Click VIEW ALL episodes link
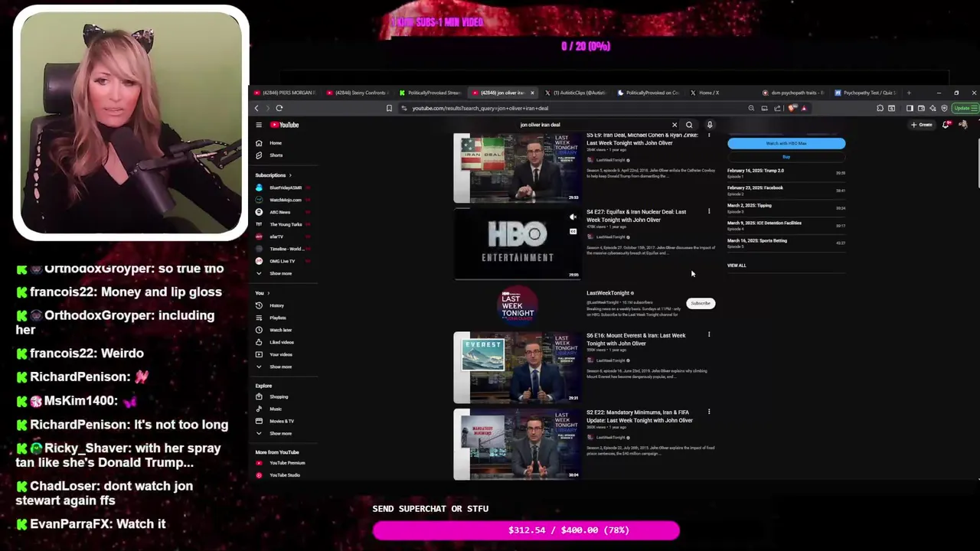 tap(737, 266)
